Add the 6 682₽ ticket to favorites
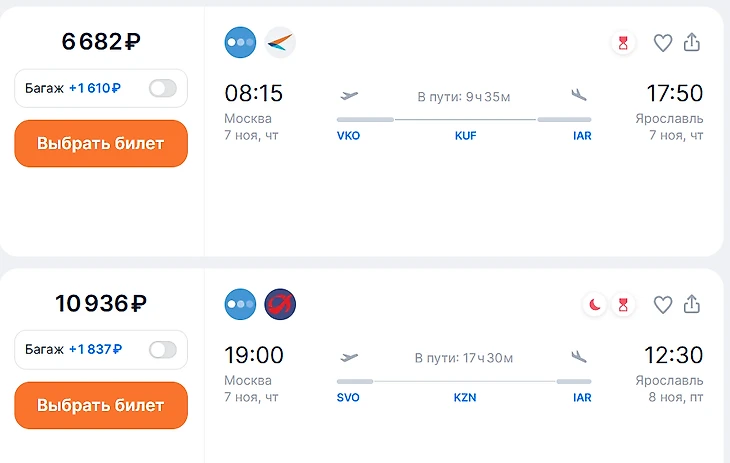The height and width of the screenshot is (463, 730). coord(662,43)
